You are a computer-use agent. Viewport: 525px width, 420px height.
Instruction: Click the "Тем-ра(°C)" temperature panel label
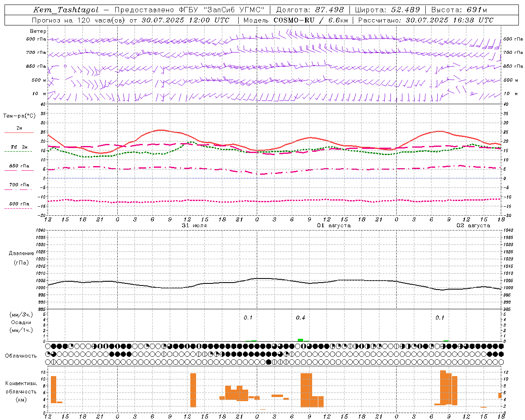(19, 116)
